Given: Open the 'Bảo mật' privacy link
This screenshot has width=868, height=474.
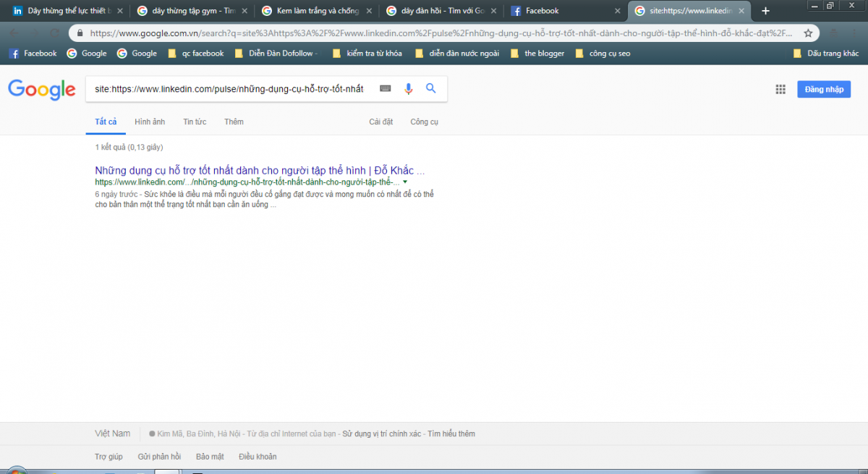Looking at the screenshot, I should coord(210,457).
